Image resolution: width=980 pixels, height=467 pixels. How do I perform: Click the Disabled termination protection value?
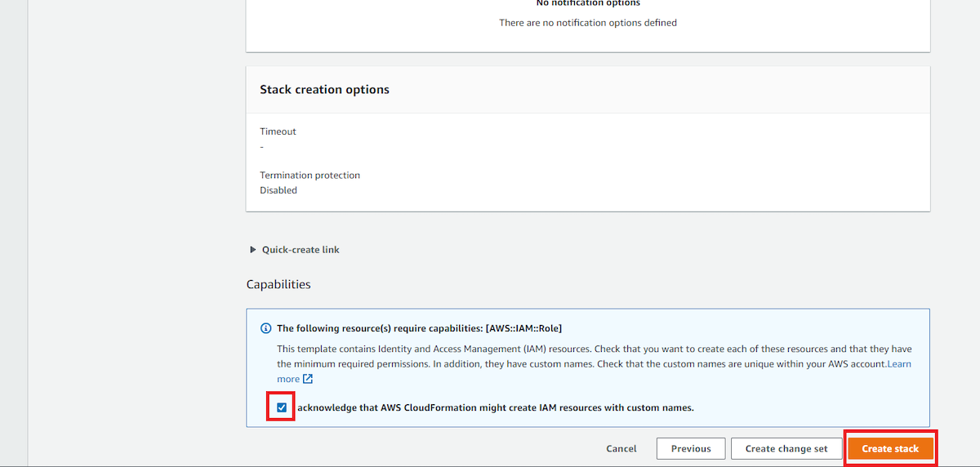click(x=278, y=190)
